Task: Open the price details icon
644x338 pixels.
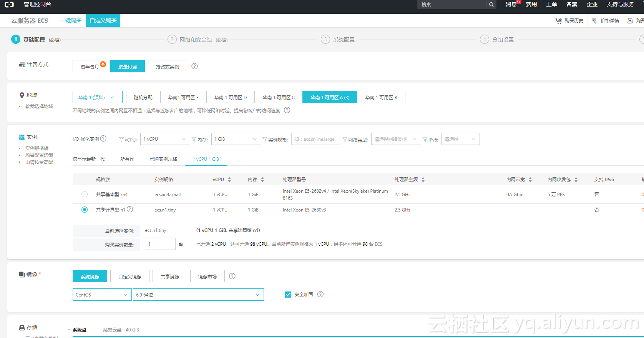Action: point(594,21)
